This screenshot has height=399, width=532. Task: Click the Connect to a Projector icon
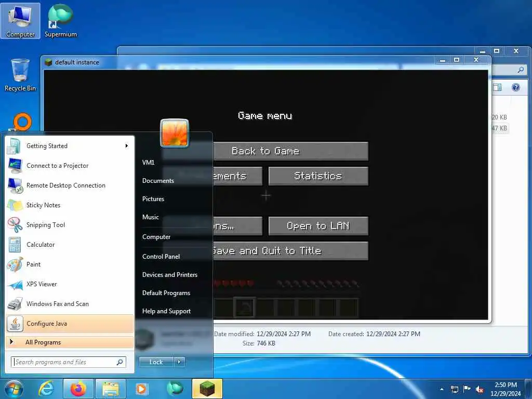(15, 166)
